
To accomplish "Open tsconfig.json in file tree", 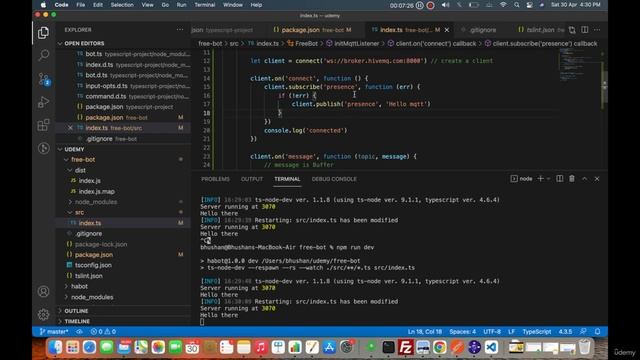I will [x=93, y=265].
